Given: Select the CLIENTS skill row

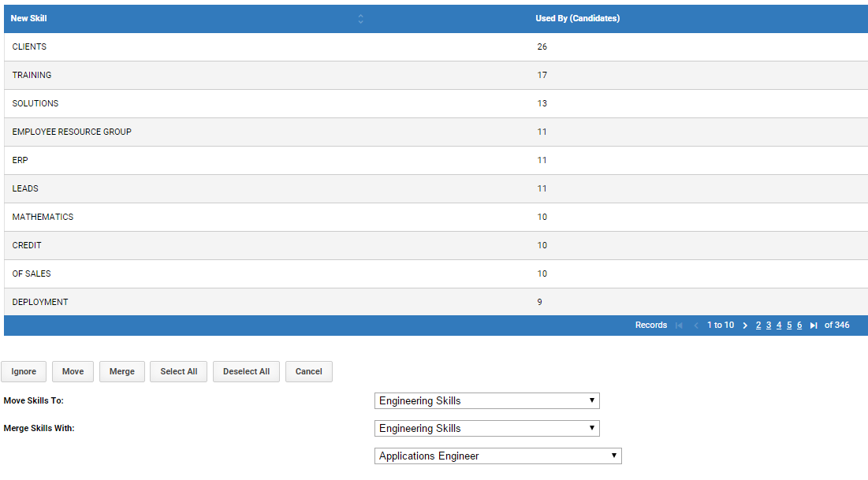Looking at the screenshot, I should (x=436, y=47).
